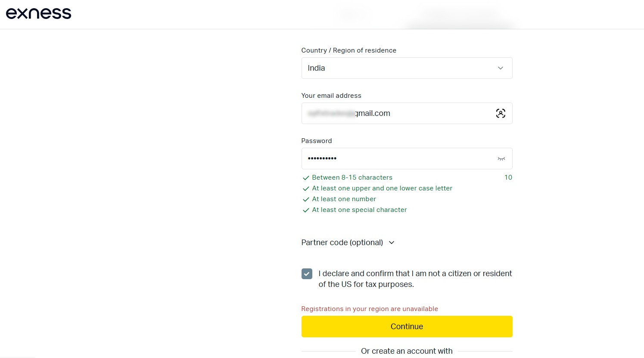Viewport: 644px width, 358px height.
Task: Uncheck the US citizen tax declaration checkbox
Action: pos(307,274)
